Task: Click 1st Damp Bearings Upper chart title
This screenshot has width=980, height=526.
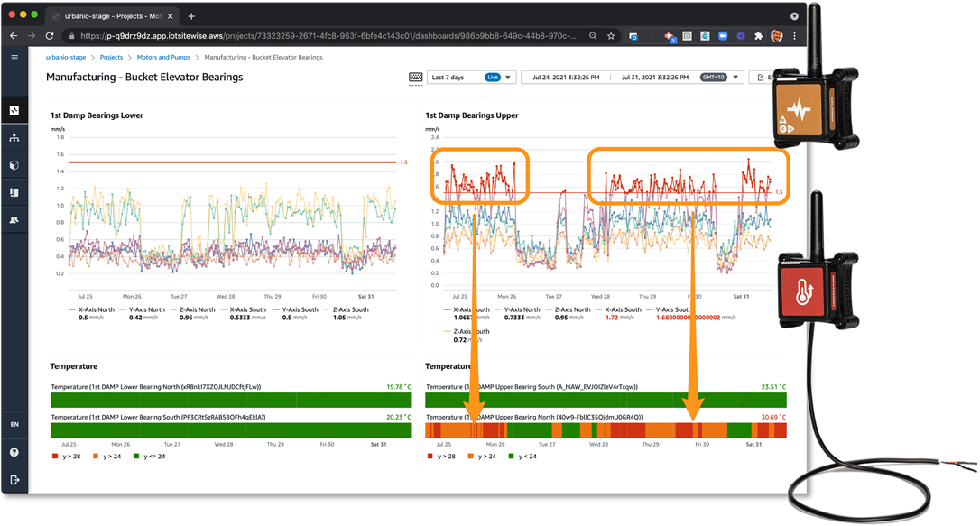Action: click(x=472, y=115)
